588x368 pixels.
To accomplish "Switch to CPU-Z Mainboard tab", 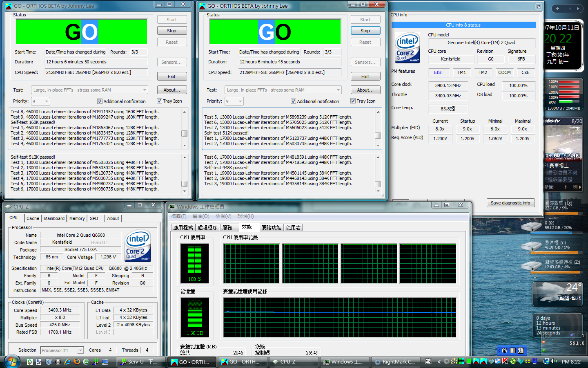I will coord(54,218).
